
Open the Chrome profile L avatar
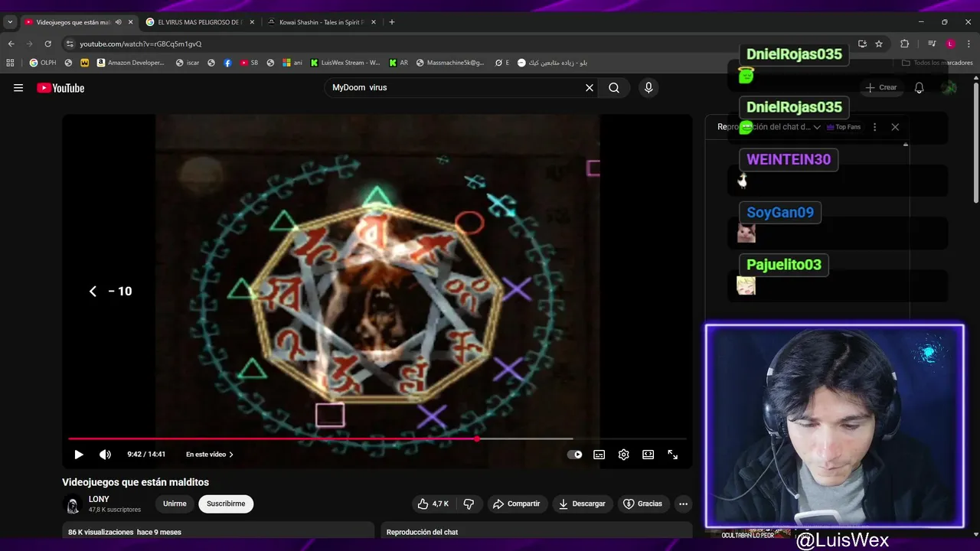950,44
